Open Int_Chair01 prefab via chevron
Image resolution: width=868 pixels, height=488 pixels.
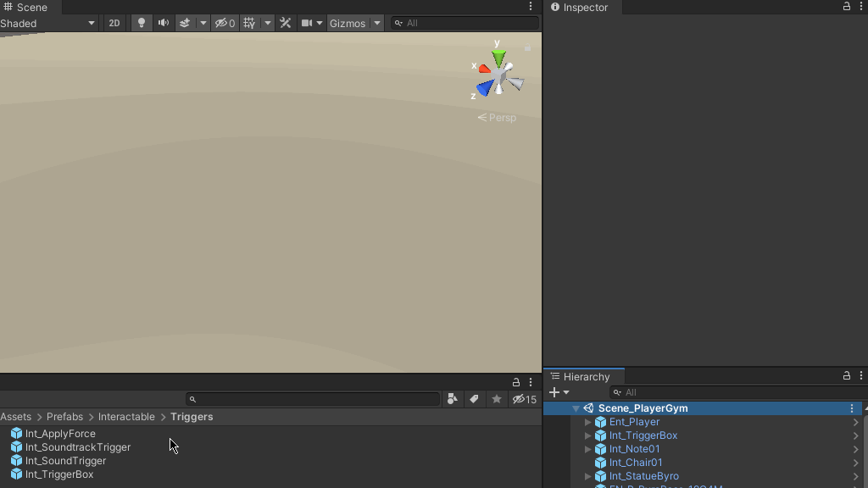tap(856, 463)
